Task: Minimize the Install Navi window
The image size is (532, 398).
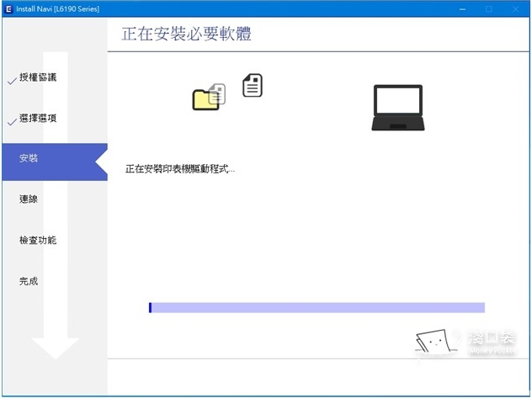Action: tap(462, 8)
